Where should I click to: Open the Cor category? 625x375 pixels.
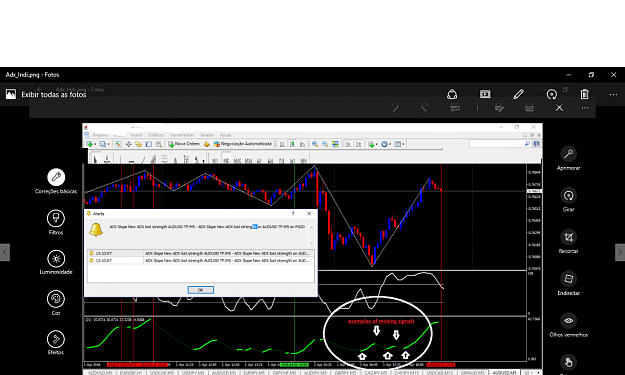click(x=56, y=303)
